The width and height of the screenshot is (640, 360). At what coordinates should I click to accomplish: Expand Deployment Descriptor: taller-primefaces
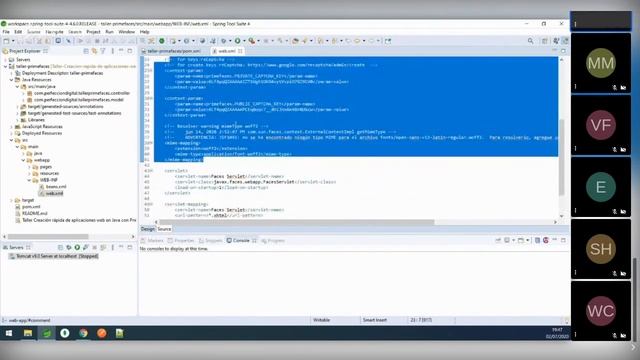click(x=11, y=73)
